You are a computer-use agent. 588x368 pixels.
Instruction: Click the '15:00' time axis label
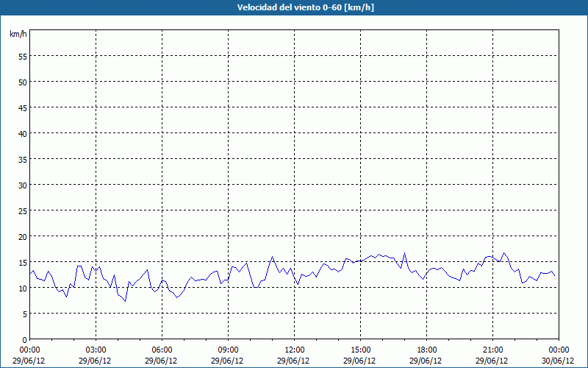point(360,350)
